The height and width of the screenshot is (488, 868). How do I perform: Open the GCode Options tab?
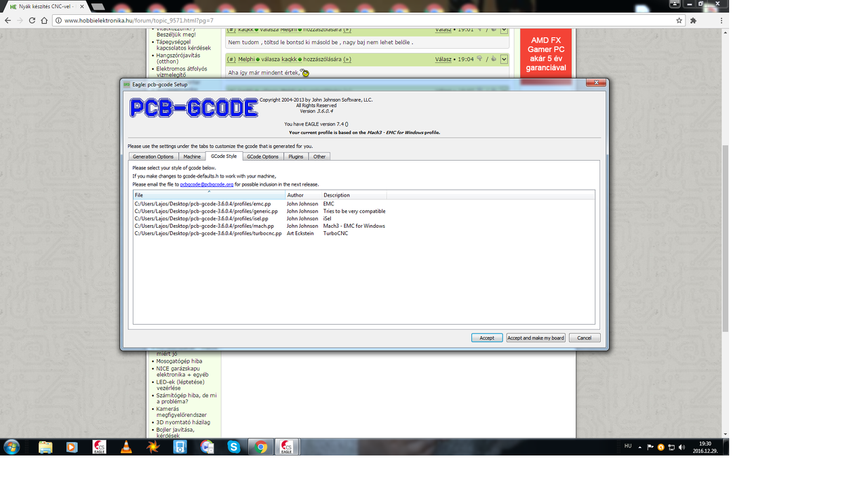pyautogui.click(x=262, y=157)
